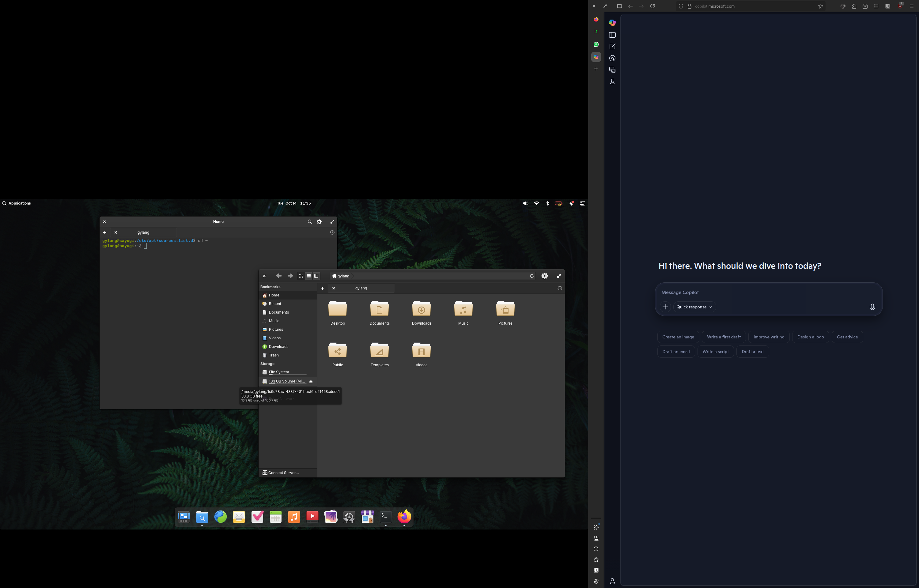Eject the 103 GB Volume

[x=311, y=382]
